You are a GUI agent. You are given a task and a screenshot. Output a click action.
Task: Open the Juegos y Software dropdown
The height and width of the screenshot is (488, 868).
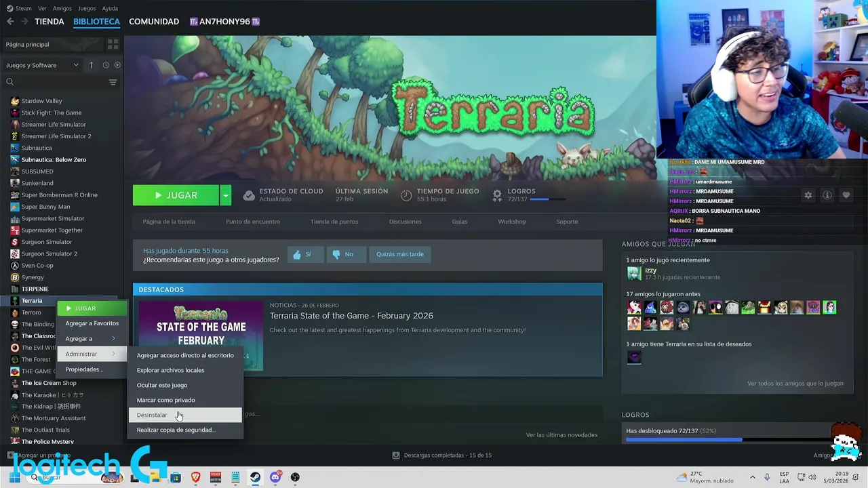pyautogui.click(x=42, y=65)
